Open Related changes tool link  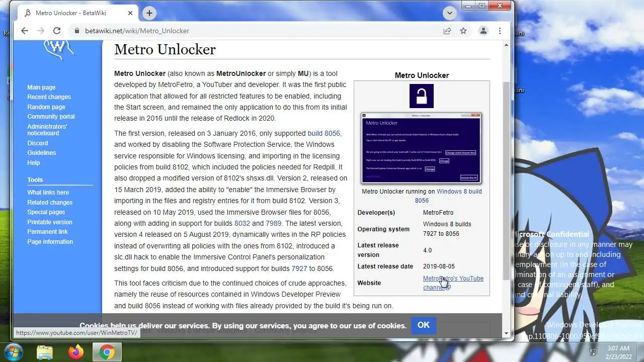(x=50, y=203)
